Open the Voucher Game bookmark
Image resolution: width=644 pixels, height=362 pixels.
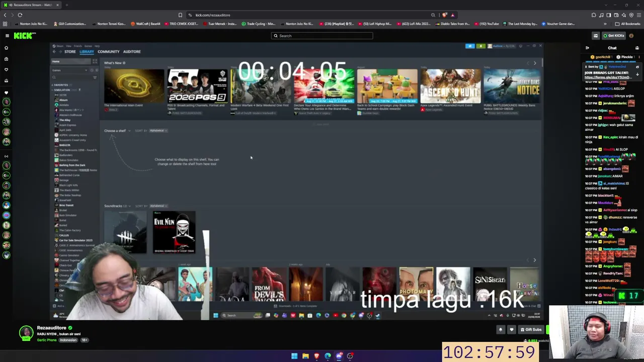(x=557, y=24)
